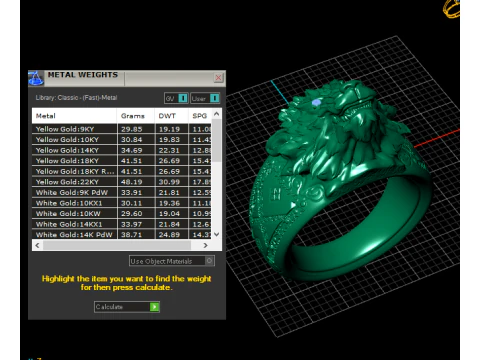Screen dimensions: 480x360
Task: Select the Yellow Gold:14KY row
Action: (122, 150)
